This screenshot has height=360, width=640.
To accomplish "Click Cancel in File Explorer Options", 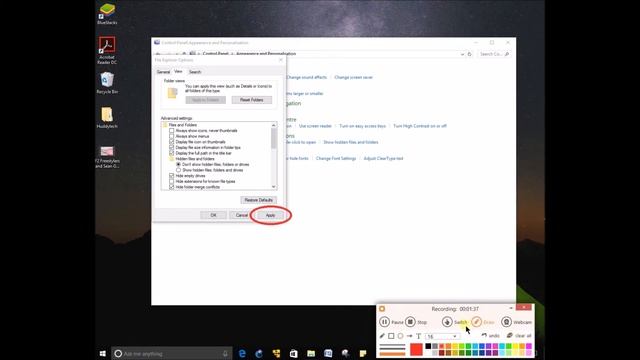I will [242, 215].
